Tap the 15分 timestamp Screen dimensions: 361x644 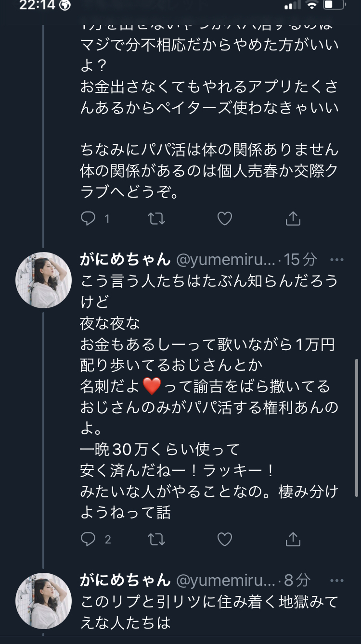click(301, 260)
